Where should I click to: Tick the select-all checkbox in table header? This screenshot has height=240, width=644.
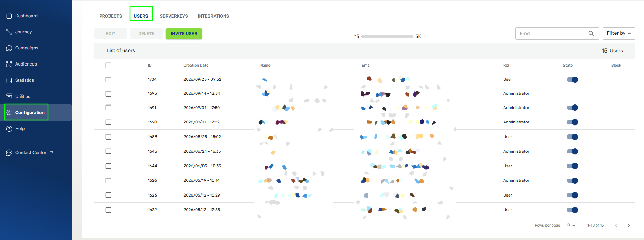(x=108, y=66)
